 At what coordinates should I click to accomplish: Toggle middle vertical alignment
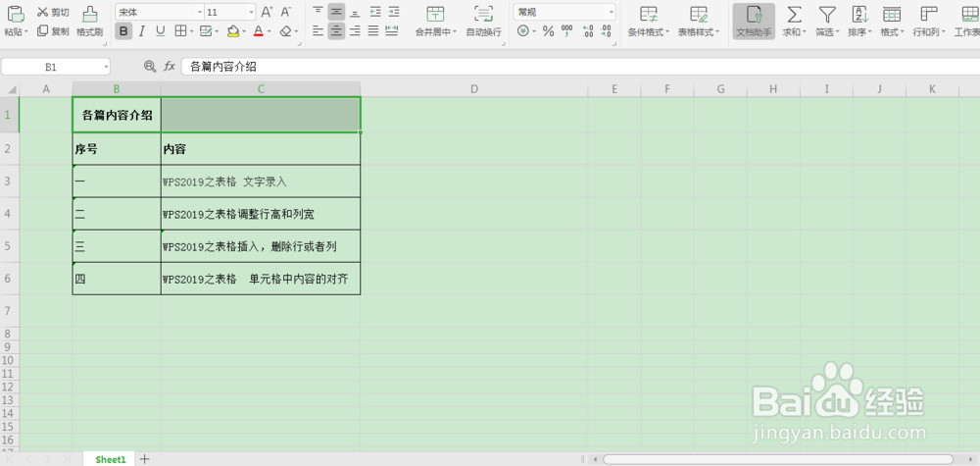tap(336, 12)
